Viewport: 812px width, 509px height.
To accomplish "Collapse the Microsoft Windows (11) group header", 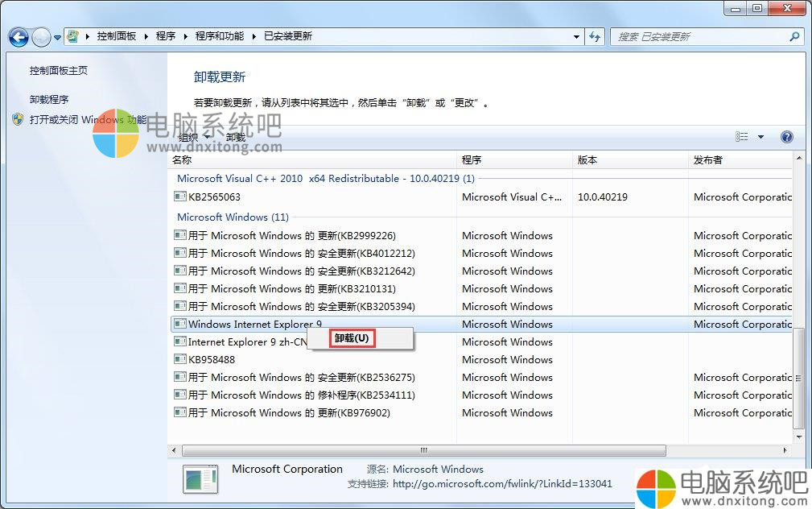I will 233,217.
